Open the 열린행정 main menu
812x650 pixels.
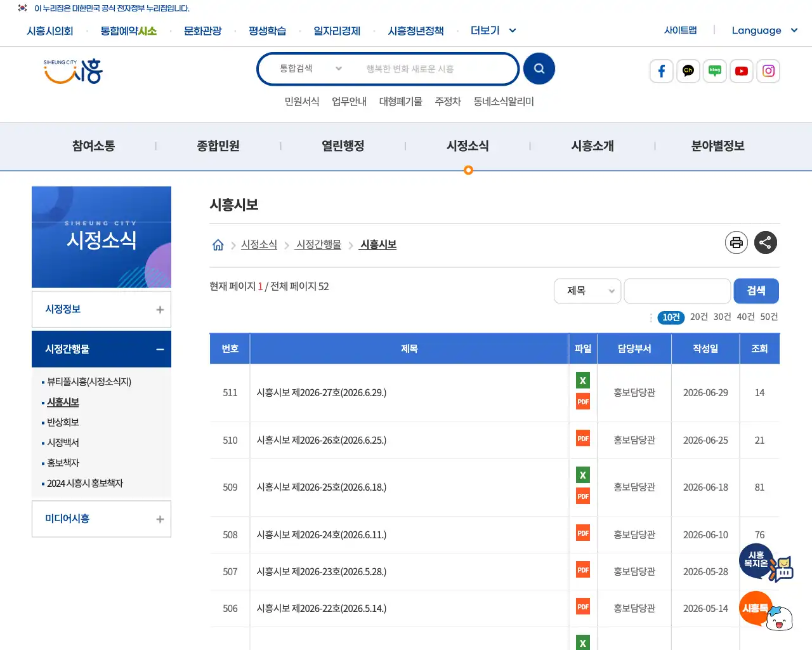click(343, 146)
